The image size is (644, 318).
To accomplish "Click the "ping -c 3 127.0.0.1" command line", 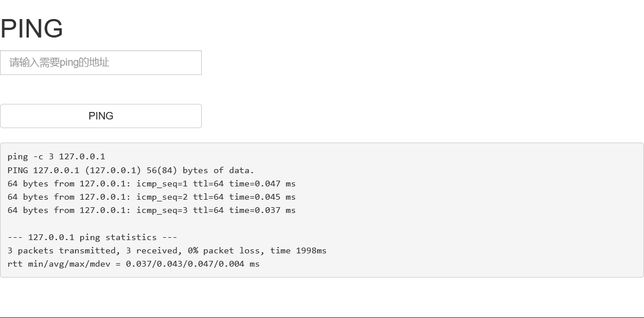I will click(56, 156).
